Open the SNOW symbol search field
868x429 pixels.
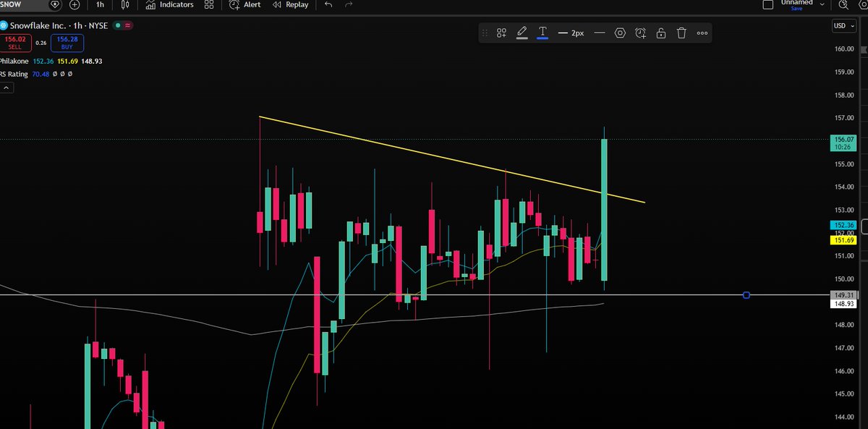pyautogui.click(x=22, y=4)
